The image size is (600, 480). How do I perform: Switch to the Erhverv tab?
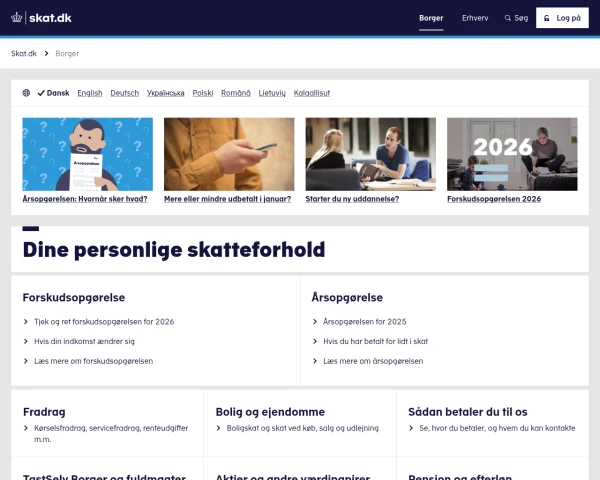point(475,18)
